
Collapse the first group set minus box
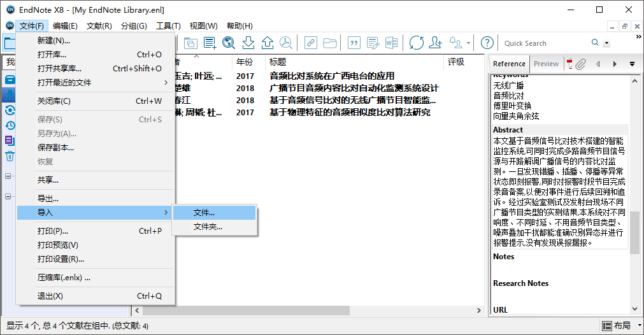(8, 176)
